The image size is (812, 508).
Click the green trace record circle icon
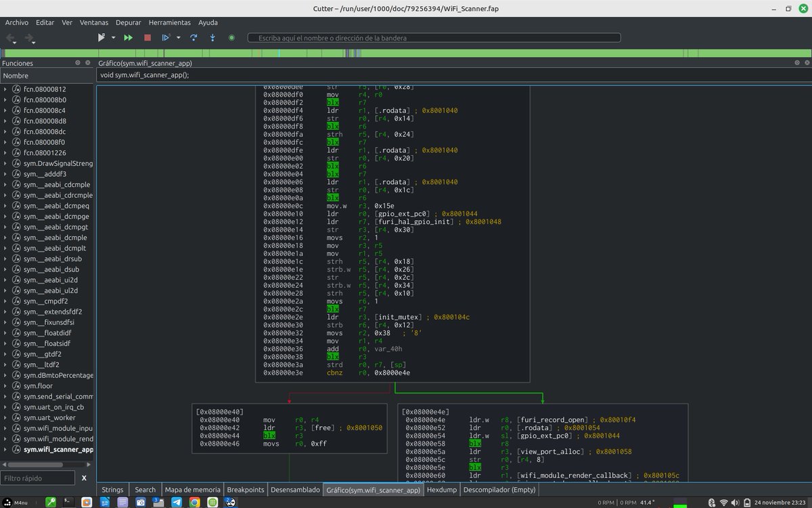pyautogui.click(x=231, y=38)
